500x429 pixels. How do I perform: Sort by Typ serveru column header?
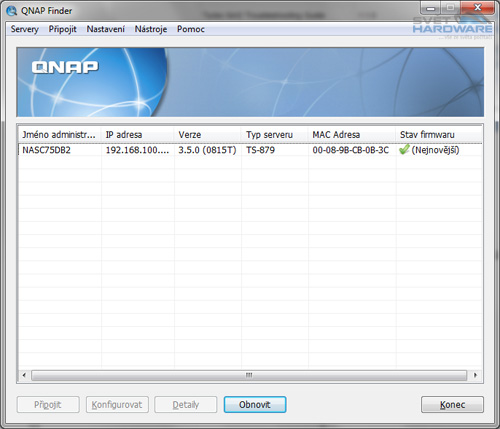(x=275, y=135)
